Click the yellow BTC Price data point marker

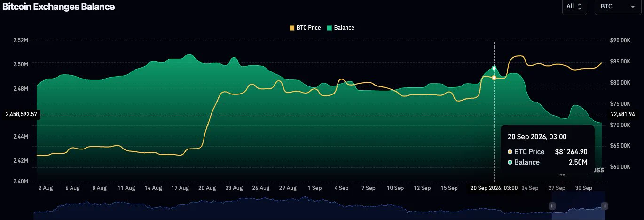(494, 78)
